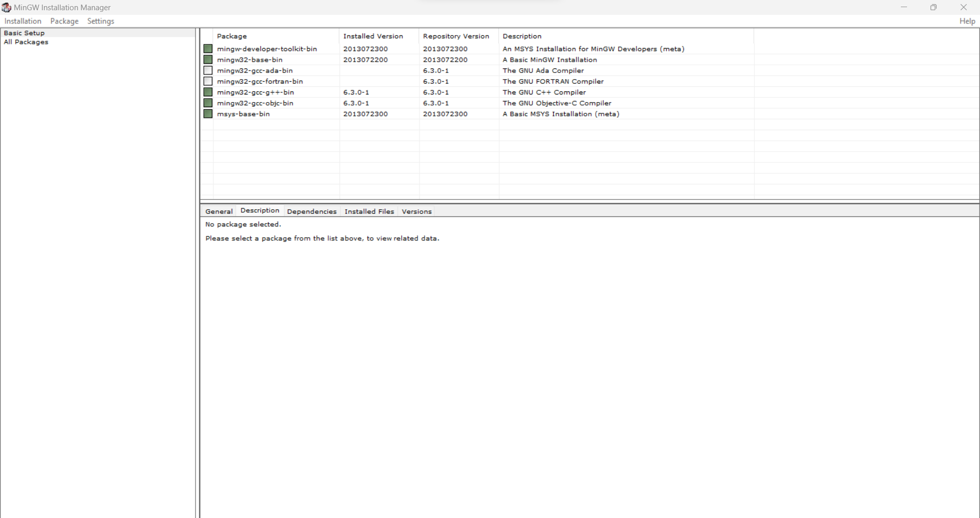Open the Installation menu
The width and height of the screenshot is (980, 518).
pyautogui.click(x=23, y=21)
